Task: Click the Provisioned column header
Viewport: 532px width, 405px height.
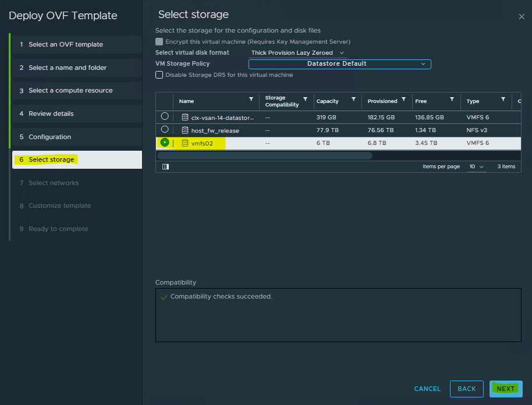Action: pyautogui.click(x=382, y=101)
